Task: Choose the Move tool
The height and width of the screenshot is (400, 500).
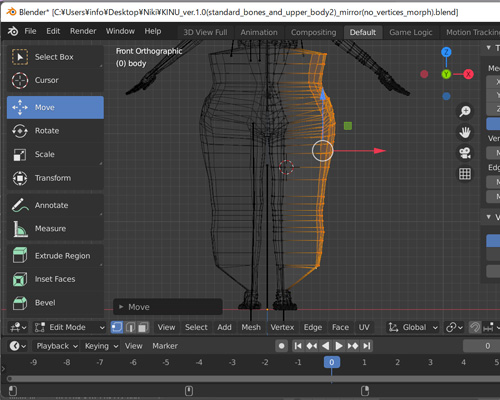Action: click(55, 107)
